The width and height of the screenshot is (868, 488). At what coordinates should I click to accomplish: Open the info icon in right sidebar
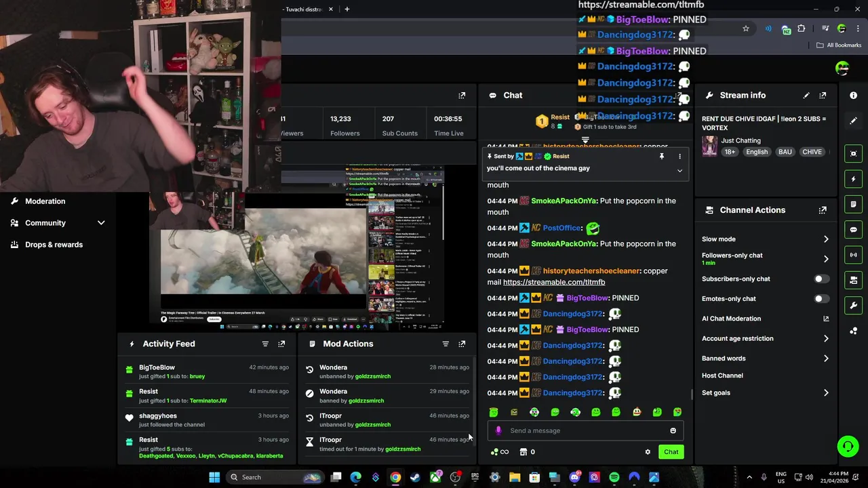[x=854, y=96]
